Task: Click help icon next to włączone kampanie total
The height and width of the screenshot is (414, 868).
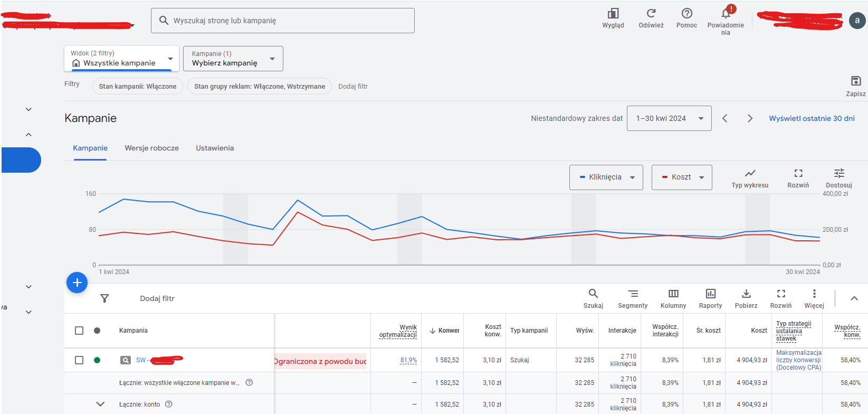Action: pos(249,382)
